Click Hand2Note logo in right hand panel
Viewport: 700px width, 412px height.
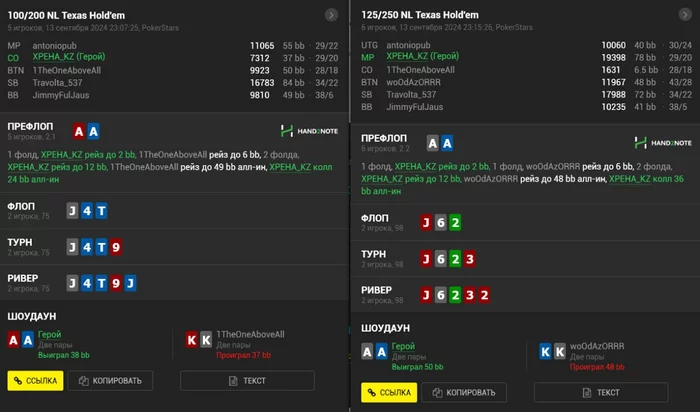663,143
